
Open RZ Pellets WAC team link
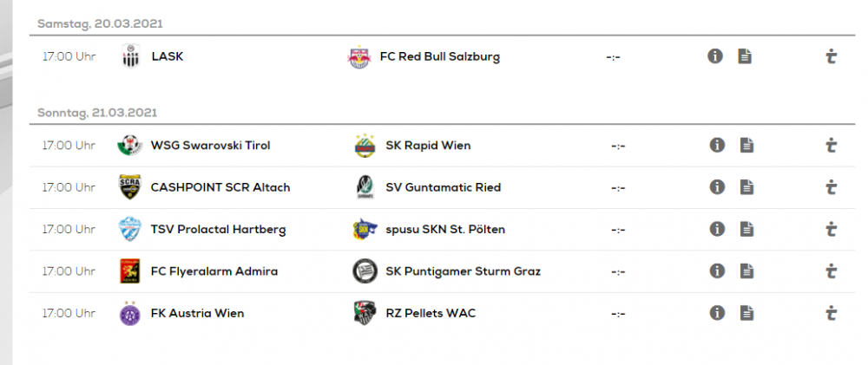click(x=431, y=314)
